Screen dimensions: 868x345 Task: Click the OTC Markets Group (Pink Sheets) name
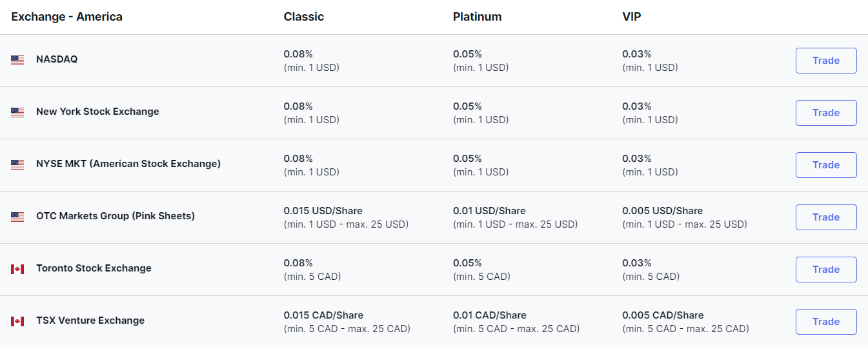tap(116, 216)
